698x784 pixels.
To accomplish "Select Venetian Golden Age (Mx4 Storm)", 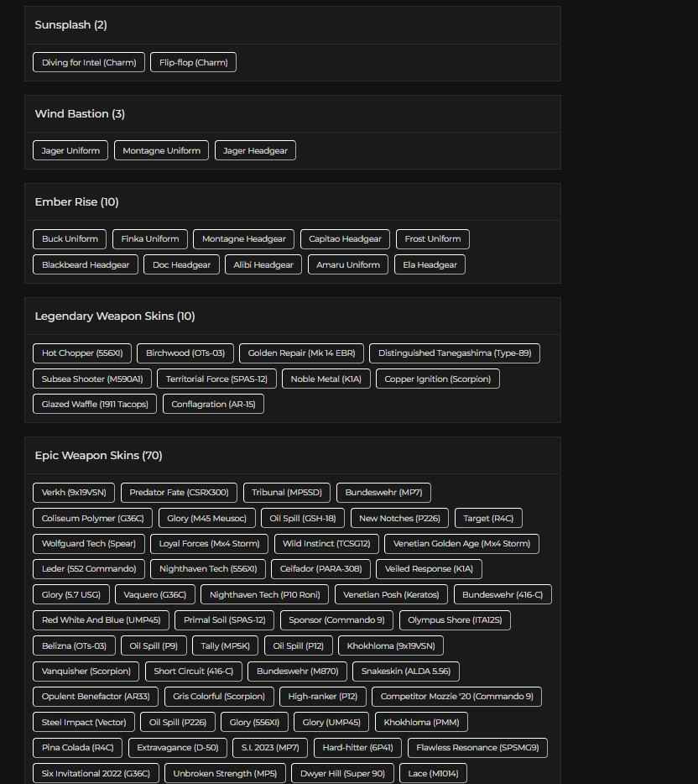I will click(x=461, y=544).
